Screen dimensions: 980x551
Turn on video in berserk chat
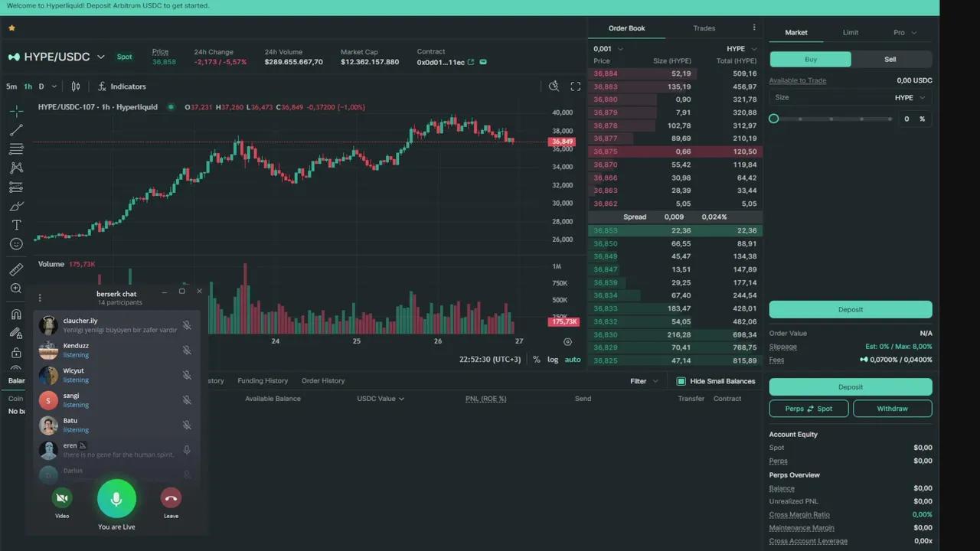coord(62,498)
